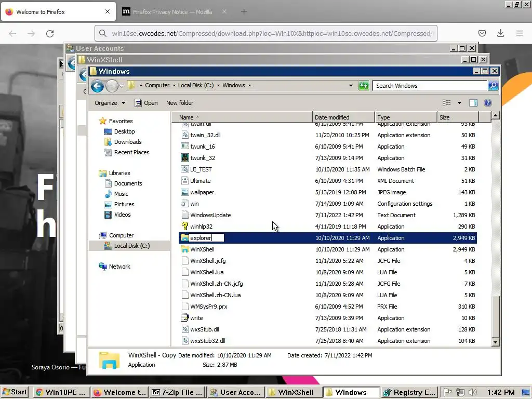Switch to the Welcome to Firefox tab

(58, 12)
